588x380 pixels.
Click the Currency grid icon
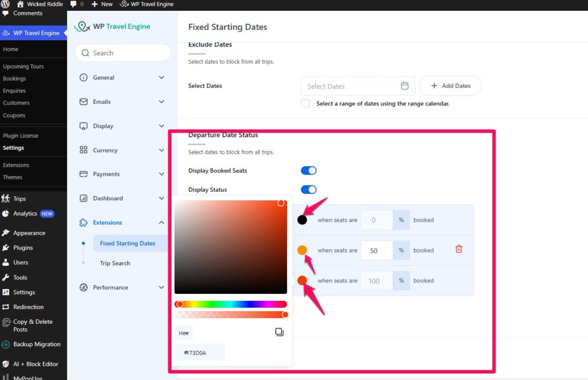[83, 150]
